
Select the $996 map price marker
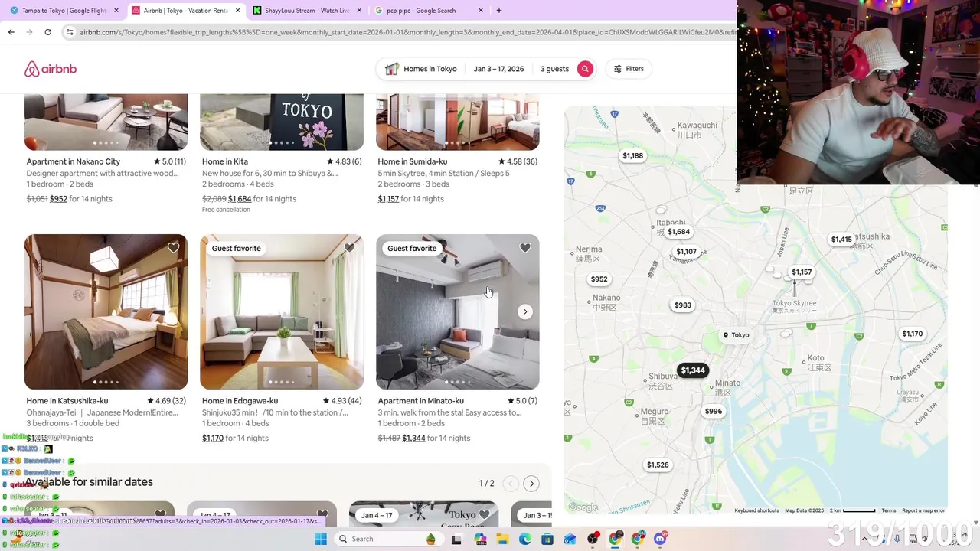pos(714,411)
